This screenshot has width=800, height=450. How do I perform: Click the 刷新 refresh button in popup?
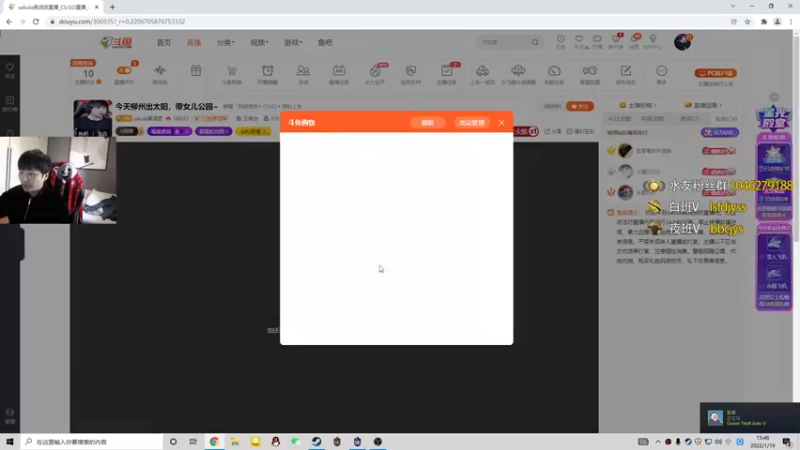click(x=427, y=123)
